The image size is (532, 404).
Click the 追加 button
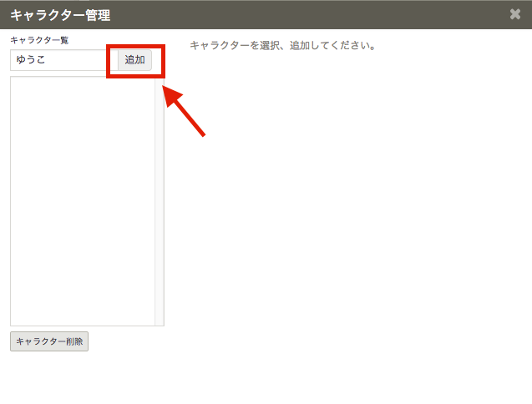tap(134, 60)
